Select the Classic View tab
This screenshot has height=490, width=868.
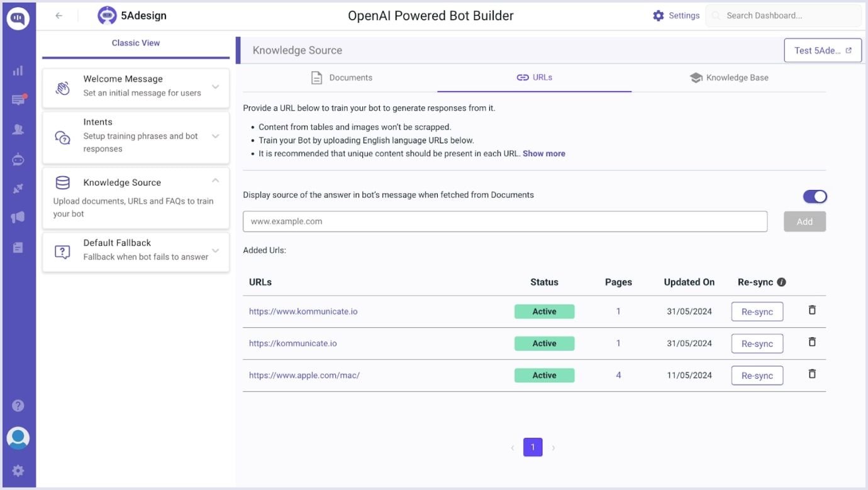tap(136, 43)
